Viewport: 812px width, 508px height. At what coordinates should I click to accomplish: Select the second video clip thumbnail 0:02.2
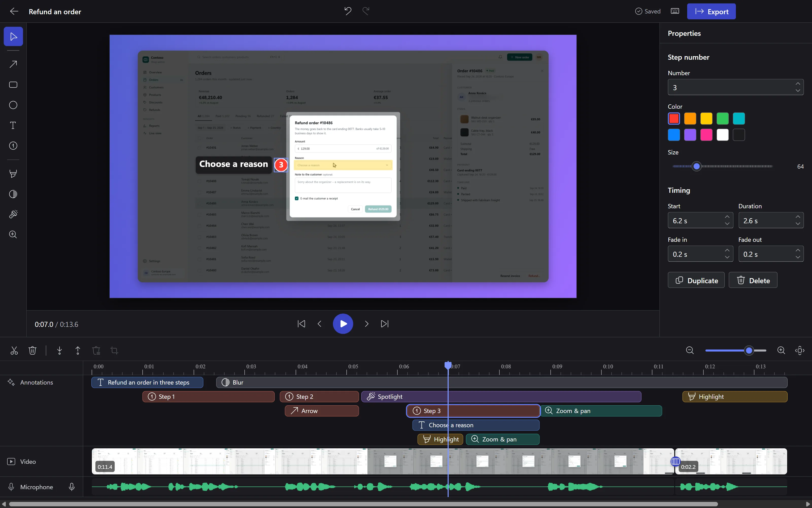point(732,461)
